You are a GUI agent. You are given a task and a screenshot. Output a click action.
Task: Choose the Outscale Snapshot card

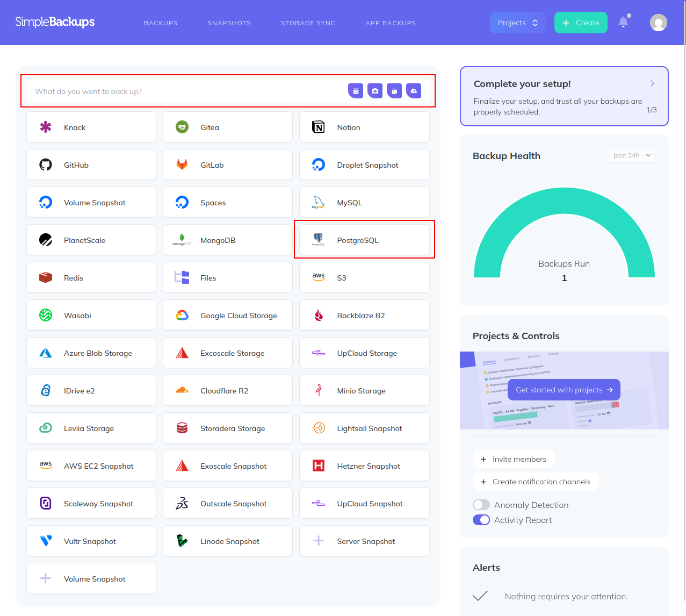point(228,504)
